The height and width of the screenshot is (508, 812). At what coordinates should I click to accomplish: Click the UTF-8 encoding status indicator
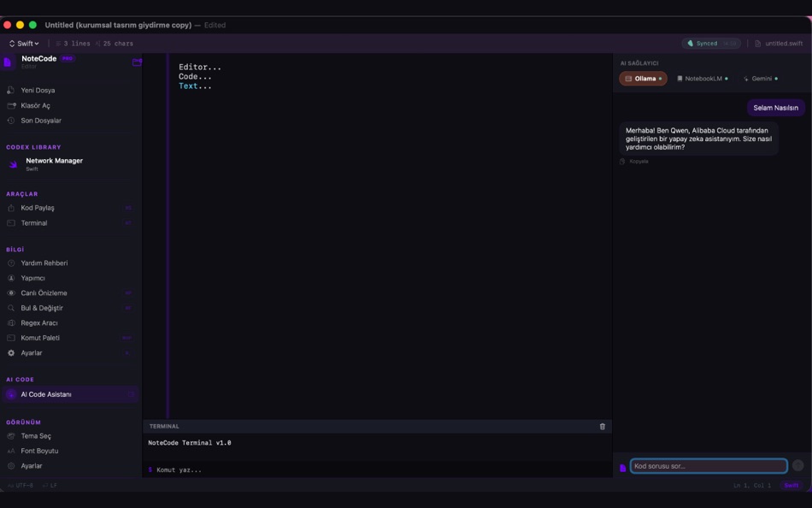tap(21, 486)
